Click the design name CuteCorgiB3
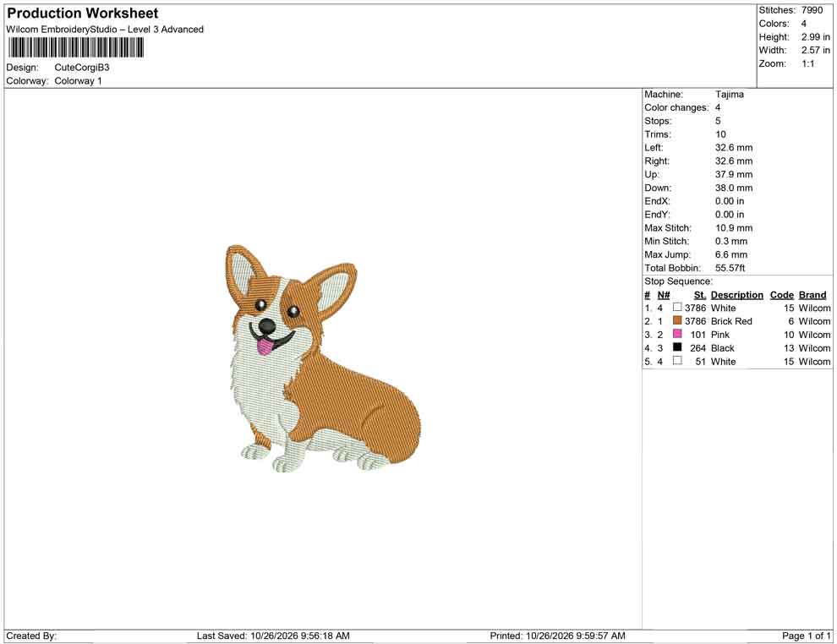 [x=82, y=68]
